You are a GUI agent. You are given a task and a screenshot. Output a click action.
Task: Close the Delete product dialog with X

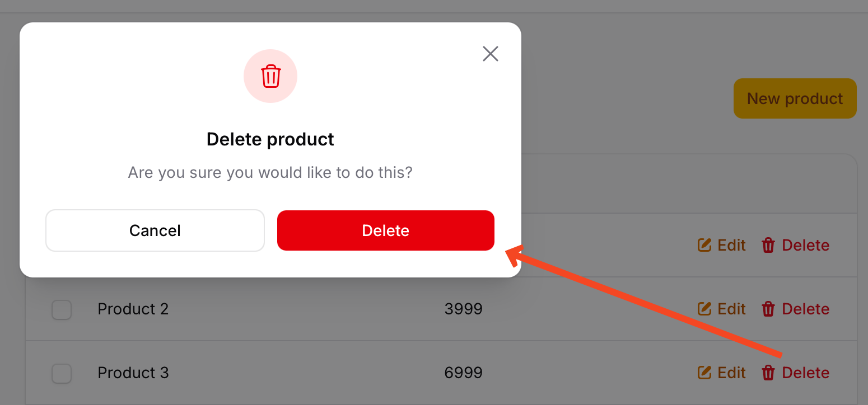pos(491,54)
